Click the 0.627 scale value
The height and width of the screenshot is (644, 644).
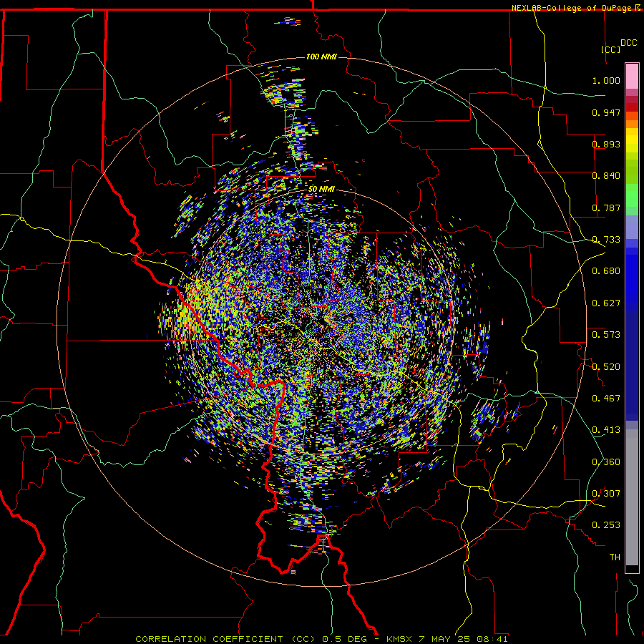[606, 303]
